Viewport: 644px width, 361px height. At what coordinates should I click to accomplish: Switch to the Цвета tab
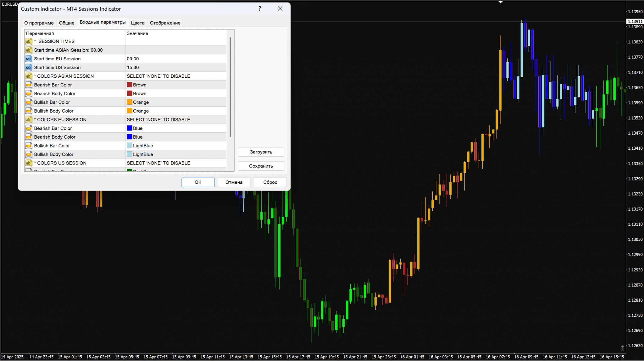(138, 23)
